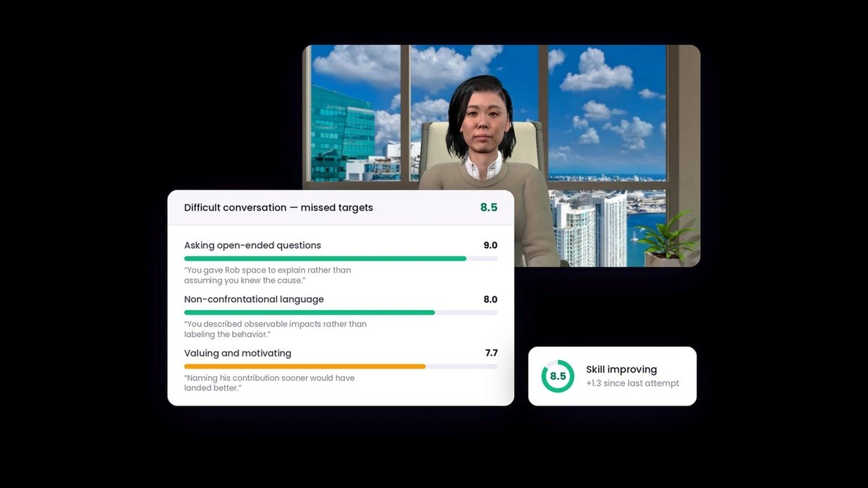
Task: Select the Valuing and motivating label
Action: click(237, 354)
